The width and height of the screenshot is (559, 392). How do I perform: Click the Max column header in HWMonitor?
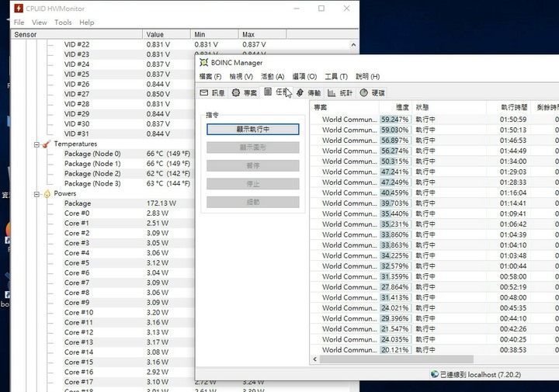tap(262, 34)
